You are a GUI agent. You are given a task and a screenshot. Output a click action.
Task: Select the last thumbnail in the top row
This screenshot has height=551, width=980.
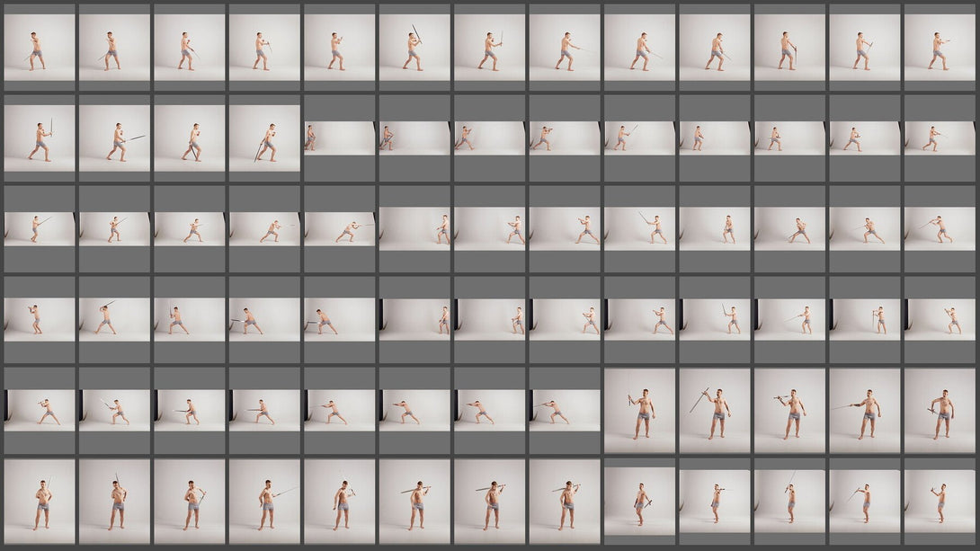[940, 48]
